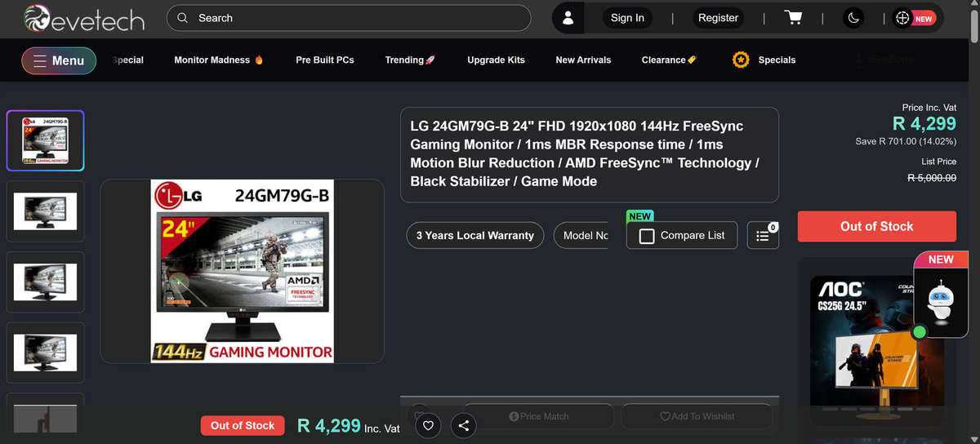
Task: Select the third product thumbnail
Action: point(46,282)
